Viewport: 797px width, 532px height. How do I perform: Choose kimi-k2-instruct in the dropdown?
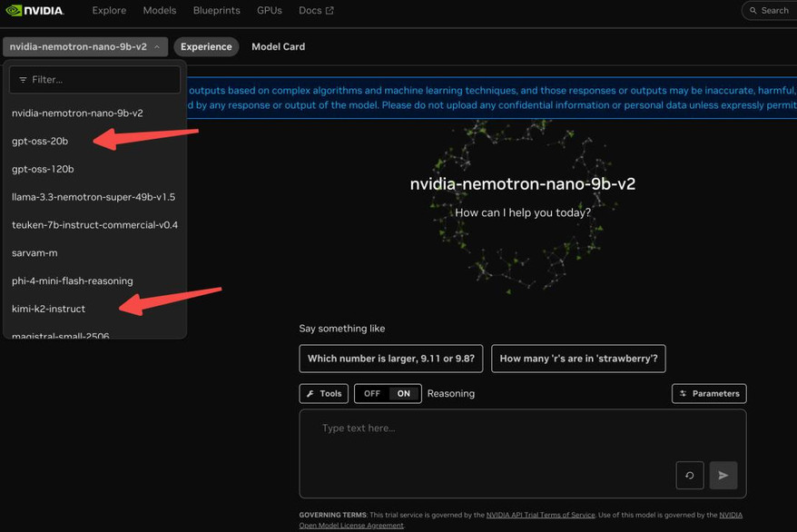click(x=48, y=309)
